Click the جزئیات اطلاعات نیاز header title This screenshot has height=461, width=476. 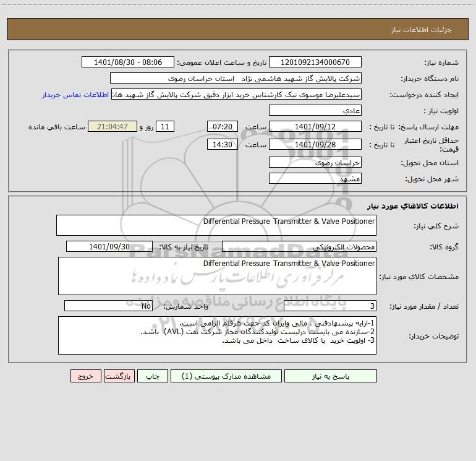click(x=422, y=30)
